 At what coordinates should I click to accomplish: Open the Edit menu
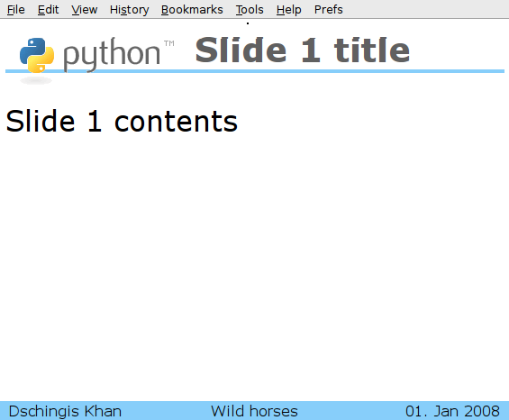pos(48,10)
